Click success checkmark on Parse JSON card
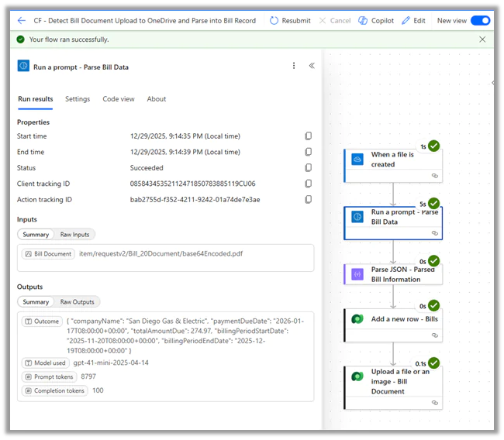The height and width of the screenshot is (440, 504). pyautogui.click(x=434, y=261)
